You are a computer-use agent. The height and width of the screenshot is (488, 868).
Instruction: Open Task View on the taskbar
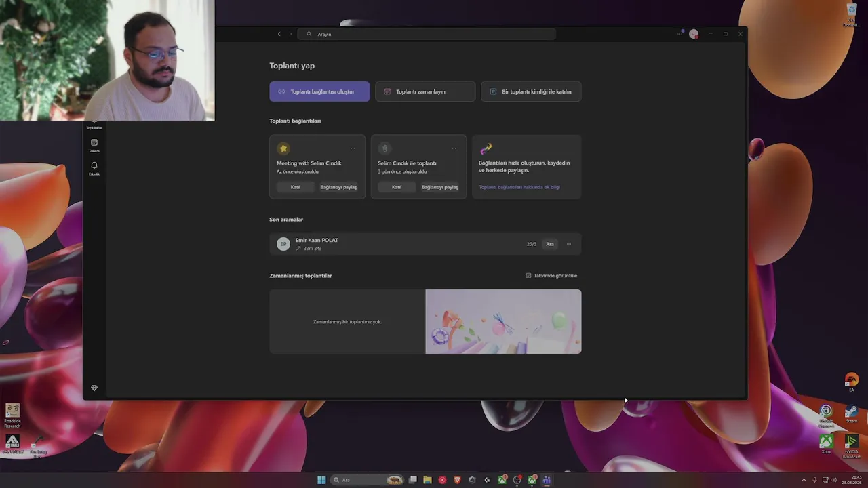click(x=412, y=480)
